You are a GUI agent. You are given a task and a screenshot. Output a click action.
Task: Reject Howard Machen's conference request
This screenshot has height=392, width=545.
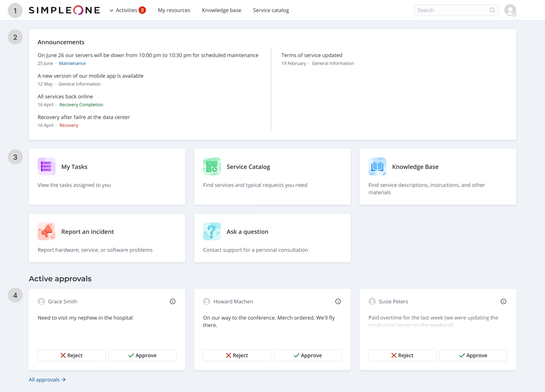[x=237, y=355]
